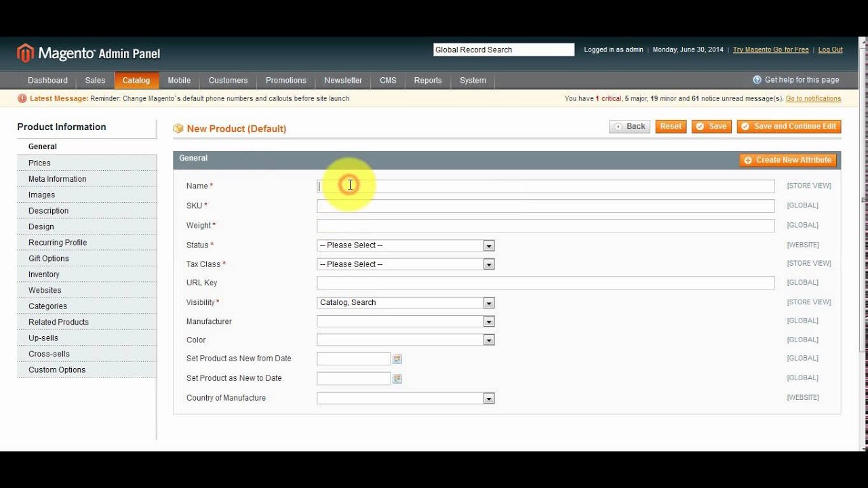Open the System menu
Viewport: 868px width, 488px height.
[x=473, y=80]
